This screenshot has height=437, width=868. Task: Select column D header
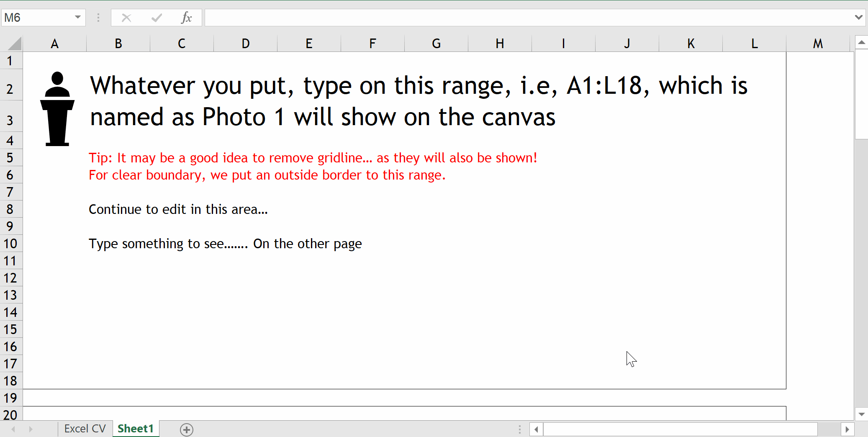coord(245,44)
